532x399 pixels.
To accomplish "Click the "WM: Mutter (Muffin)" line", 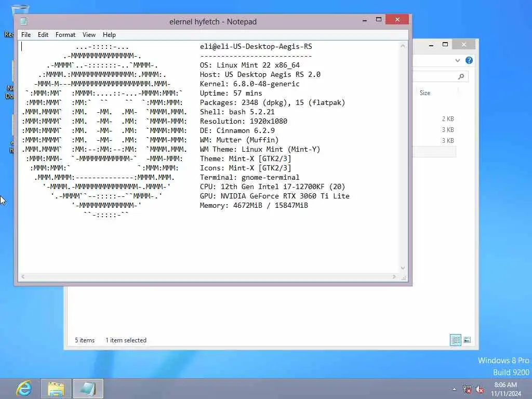I will pos(239,140).
